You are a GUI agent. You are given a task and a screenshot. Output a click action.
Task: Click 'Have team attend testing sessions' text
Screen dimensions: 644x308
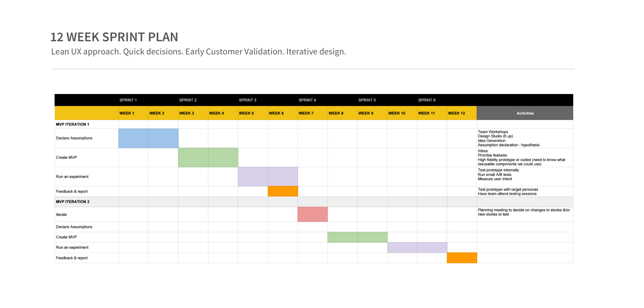(507, 194)
